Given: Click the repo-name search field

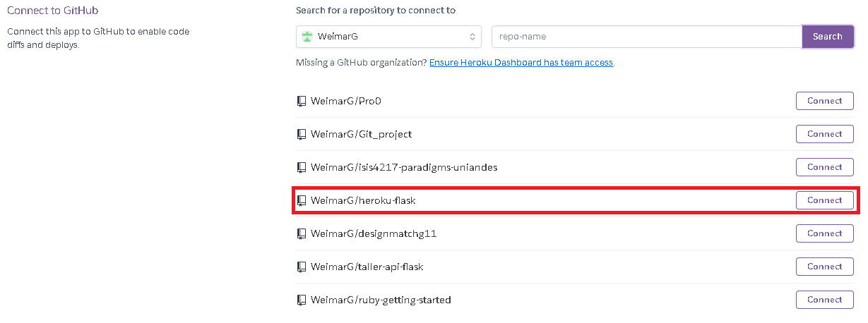Looking at the screenshot, I should point(646,37).
